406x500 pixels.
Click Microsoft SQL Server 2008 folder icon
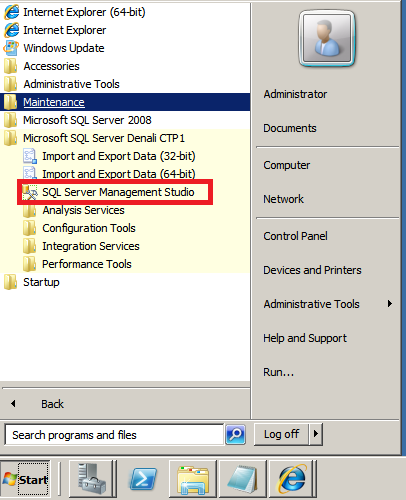click(x=11, y=120)
